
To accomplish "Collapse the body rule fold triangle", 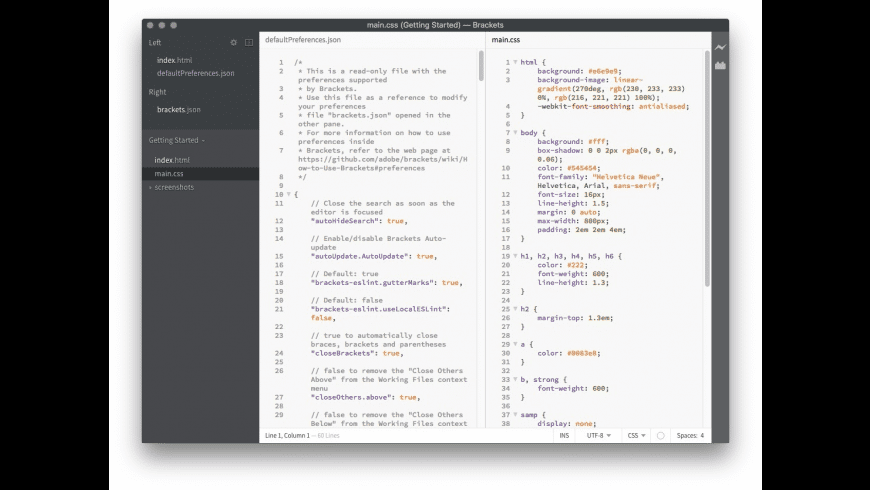I will 515,133.
